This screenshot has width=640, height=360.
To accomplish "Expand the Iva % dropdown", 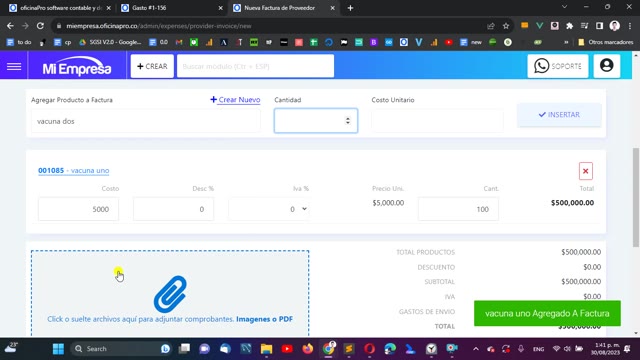I will 269,209.
